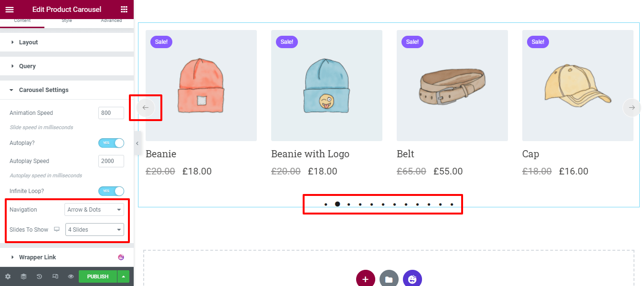
Task: Open revision History icon
Action: [39, 276]
